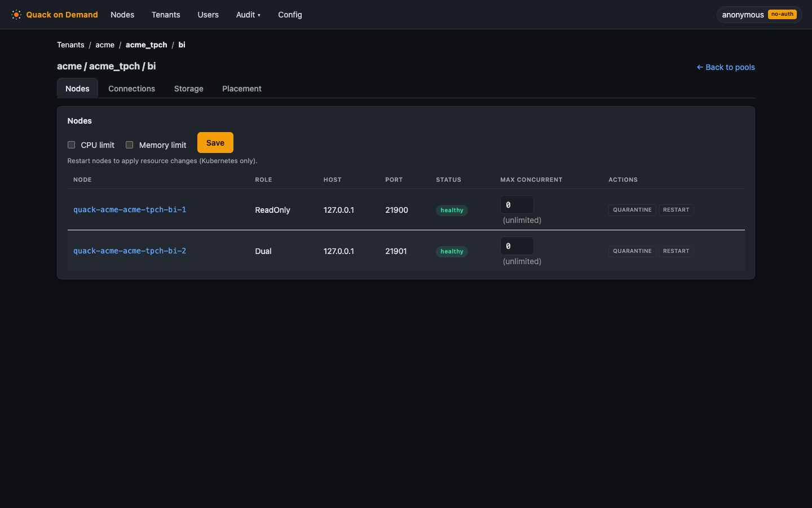Click port value 21900
812x508 pixels.
click(396, 210)
